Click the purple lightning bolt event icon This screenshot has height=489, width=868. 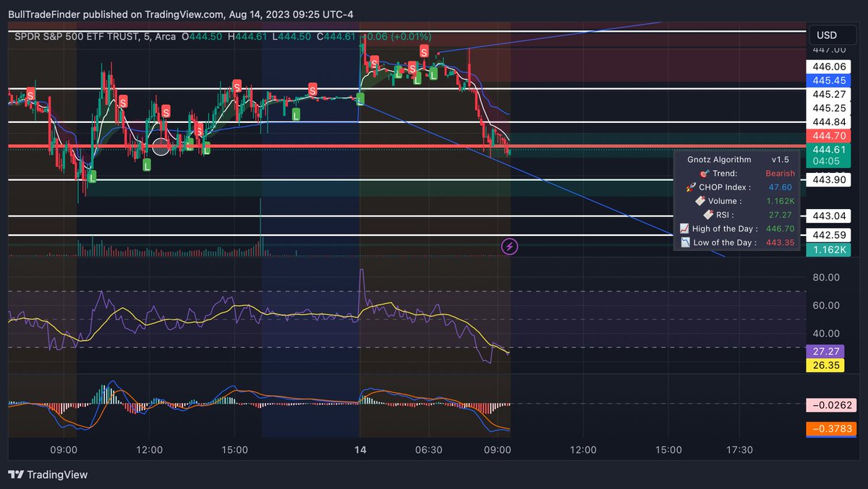509,247
